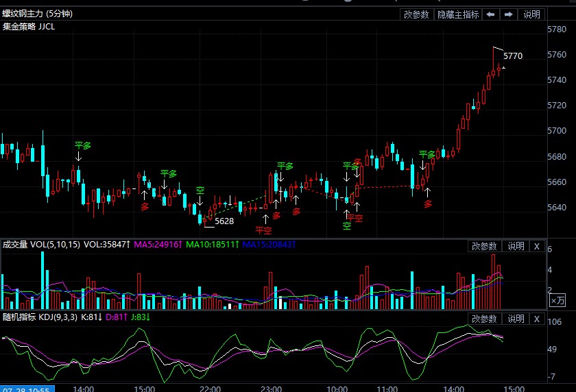Close the KDJ indicator panel

pyautogui.click(x=537, y=319)
